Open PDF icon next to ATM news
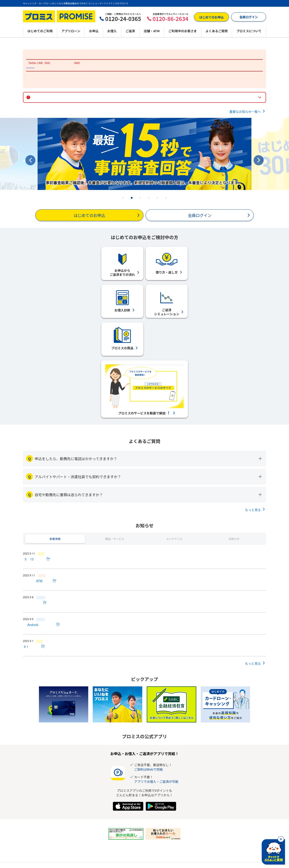Screen dimensions: 289x868 click(54, 580)
